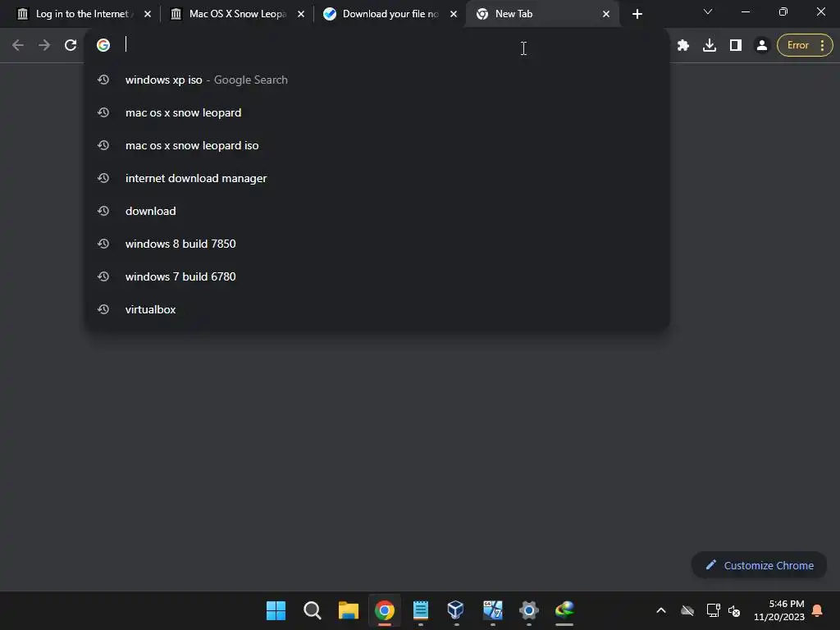
Task: Switch to the 'Download your file' tab
Action: 390,14
